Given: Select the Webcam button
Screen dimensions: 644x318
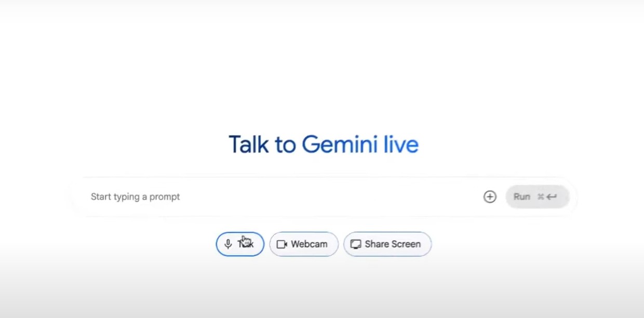Looking at the screenshot, I should 304,244.
